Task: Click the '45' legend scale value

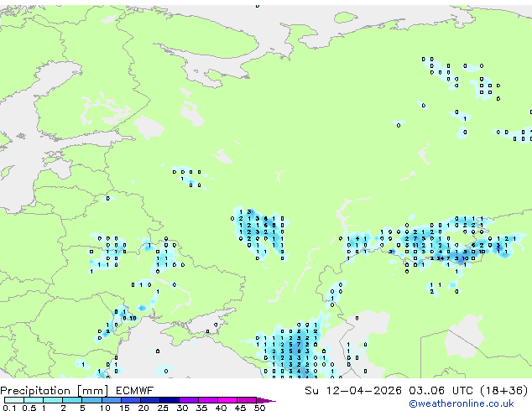Action: pos(240,408)
